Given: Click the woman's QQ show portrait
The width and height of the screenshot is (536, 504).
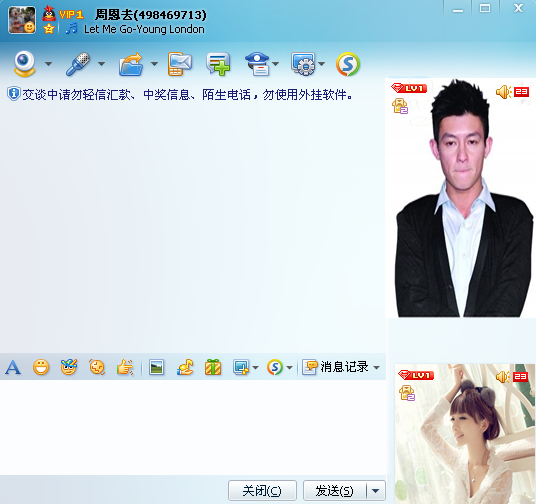Looking at the screenshot, I should pos(465,434).
